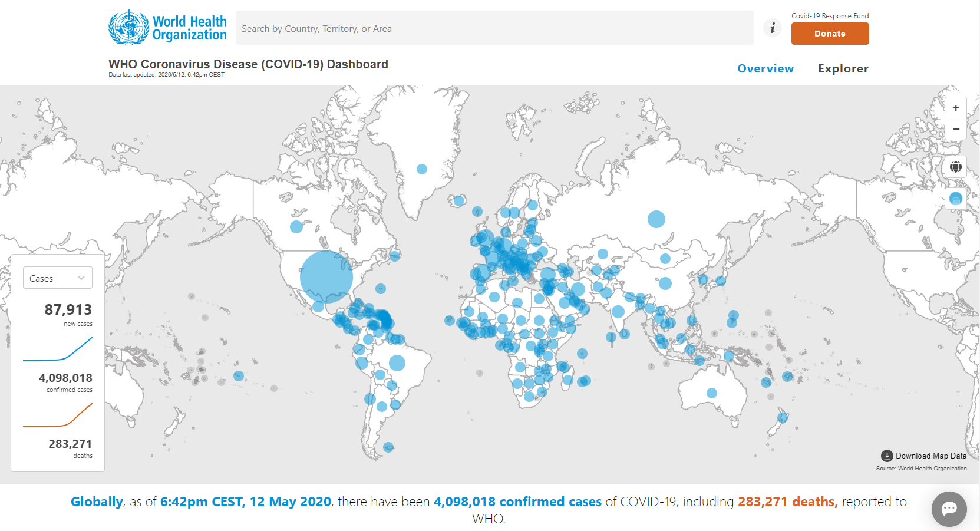Click the large bubble over United States
The width and height of the screenshot is (980, 531).
(326, 277)
